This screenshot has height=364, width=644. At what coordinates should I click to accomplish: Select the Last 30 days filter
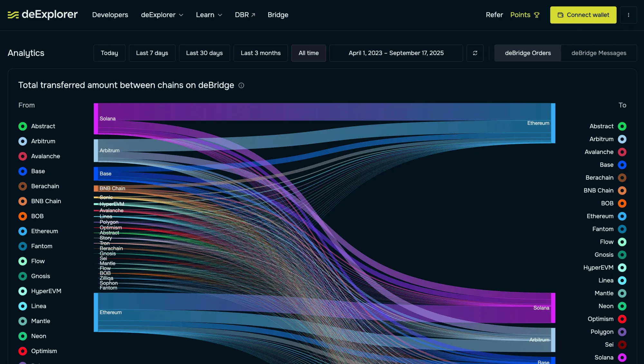(204, 53)
